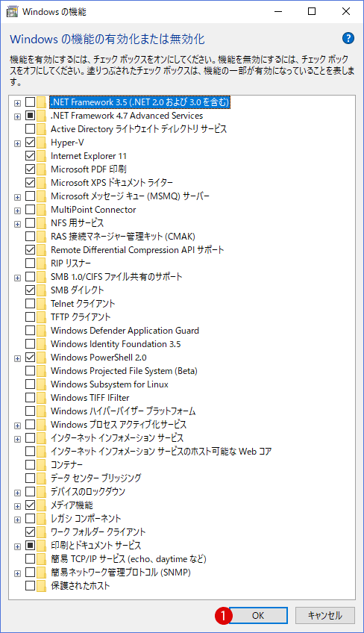Enable the Telnet クライアント checkbox
This screenshot has height=633, width=364.
pyautogui.click(x=30, y=303)
